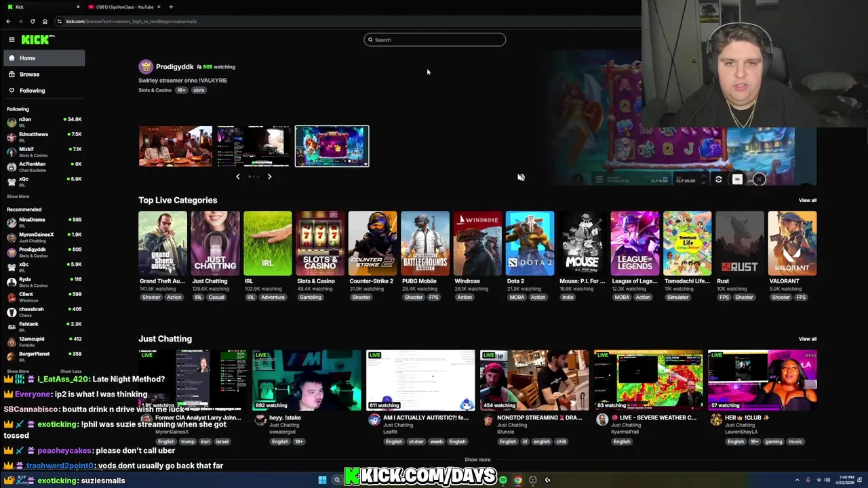Open the Windows Start menu

coord(323,480)
